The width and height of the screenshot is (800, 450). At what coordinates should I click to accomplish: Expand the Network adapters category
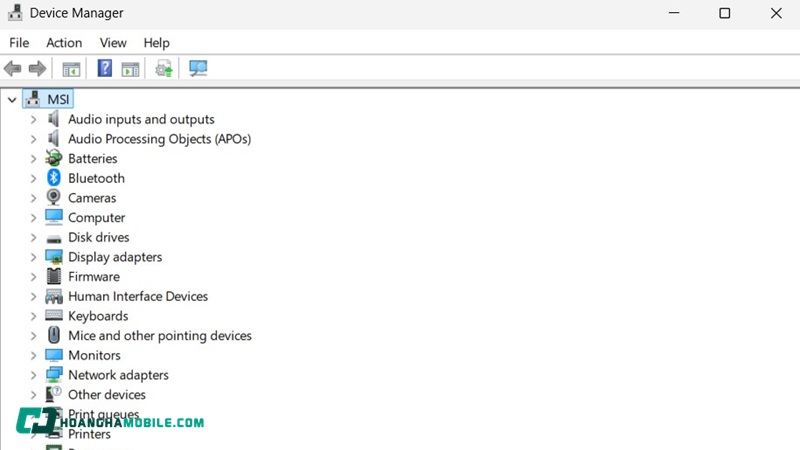pos(33,375)
